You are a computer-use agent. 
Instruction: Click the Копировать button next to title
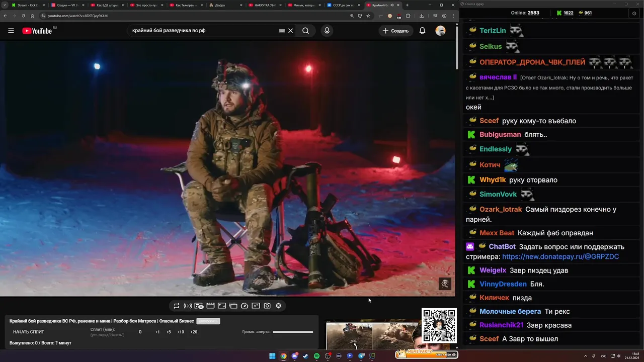tap(208, 321)
